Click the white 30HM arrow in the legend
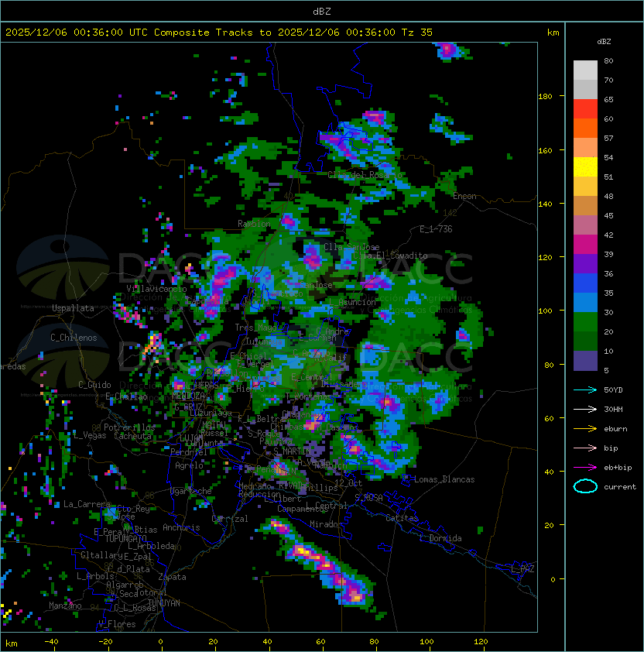This screenshot has height=652, width=644. tap(585, 409)
